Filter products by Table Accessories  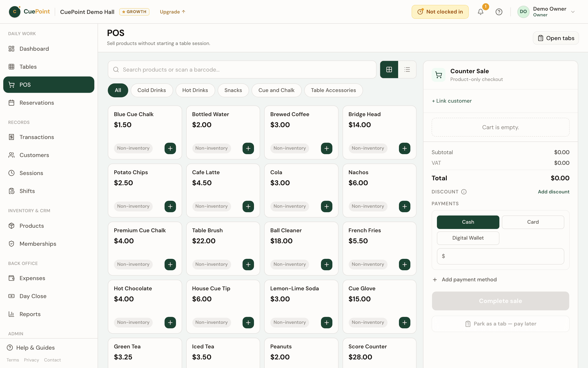333,90
